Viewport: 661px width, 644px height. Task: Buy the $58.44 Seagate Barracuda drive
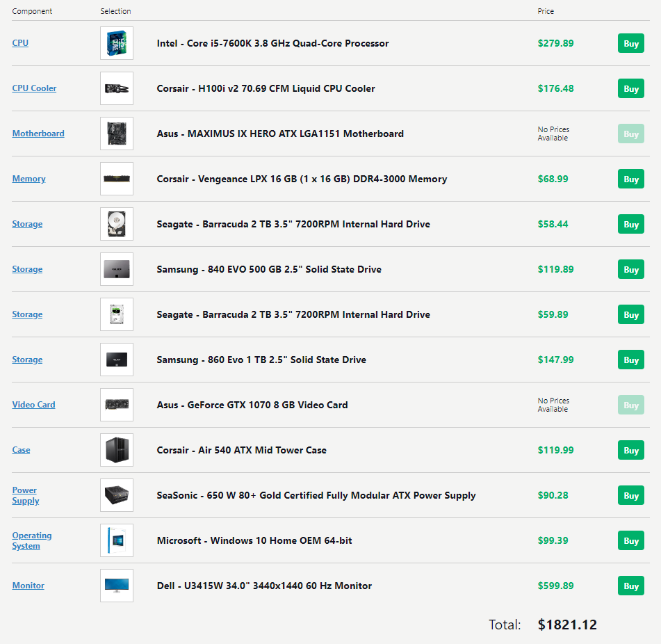click(x=631, y=224)
